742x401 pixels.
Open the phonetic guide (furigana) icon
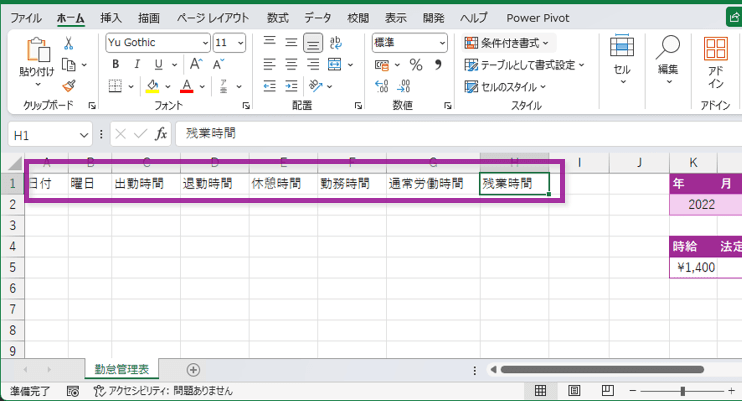pos(223,86)
